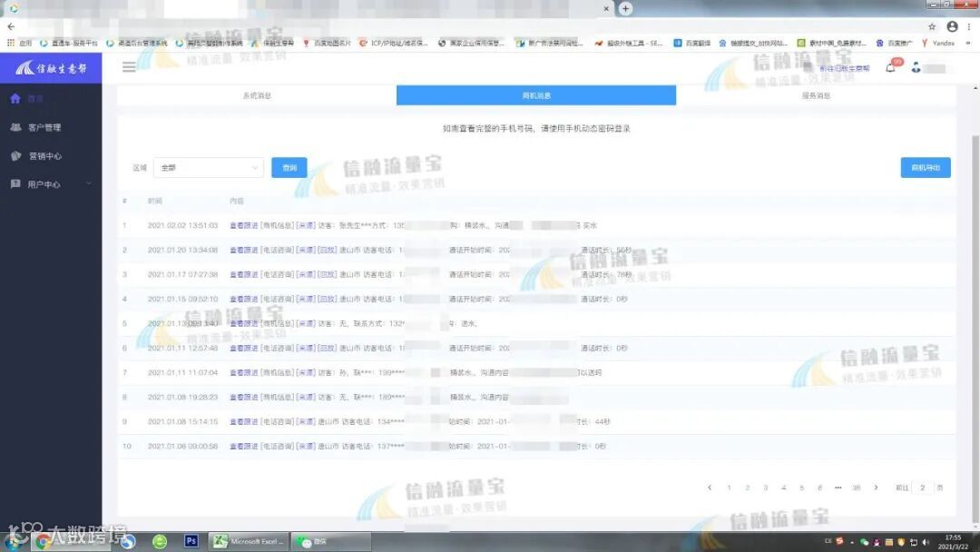Click the 商机导出 button
This screenshot has height=552, width=980.
[926, 168]
